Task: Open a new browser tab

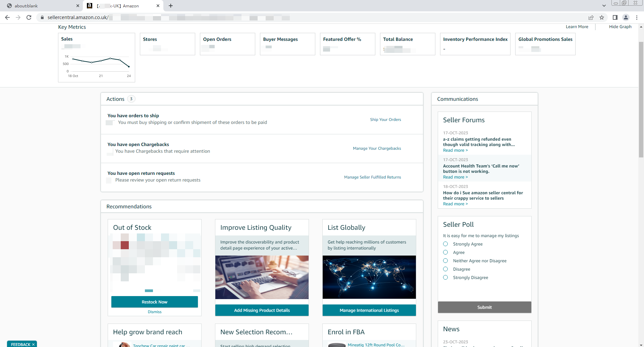Action: click(171, 6)
